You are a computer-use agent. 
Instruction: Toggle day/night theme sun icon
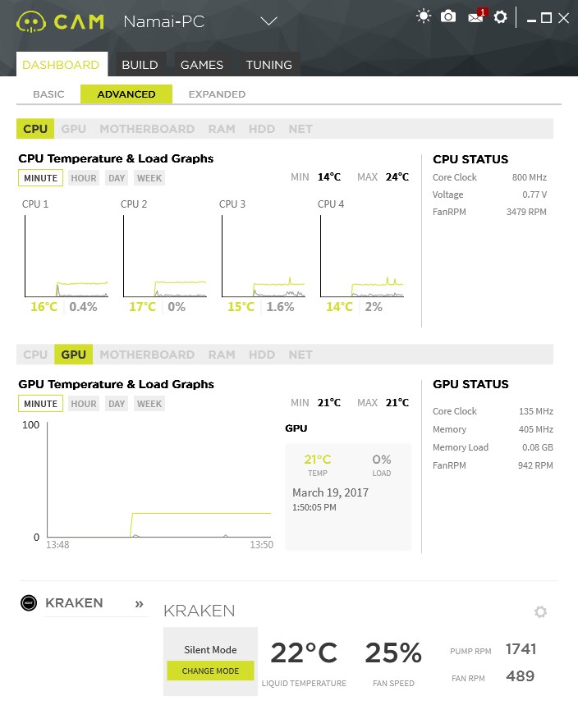coord(424,16)
